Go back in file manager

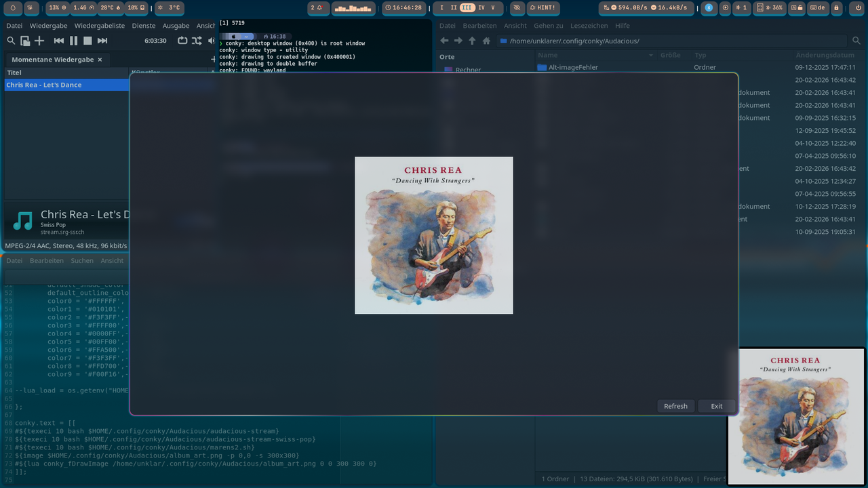tap(444, 41)
